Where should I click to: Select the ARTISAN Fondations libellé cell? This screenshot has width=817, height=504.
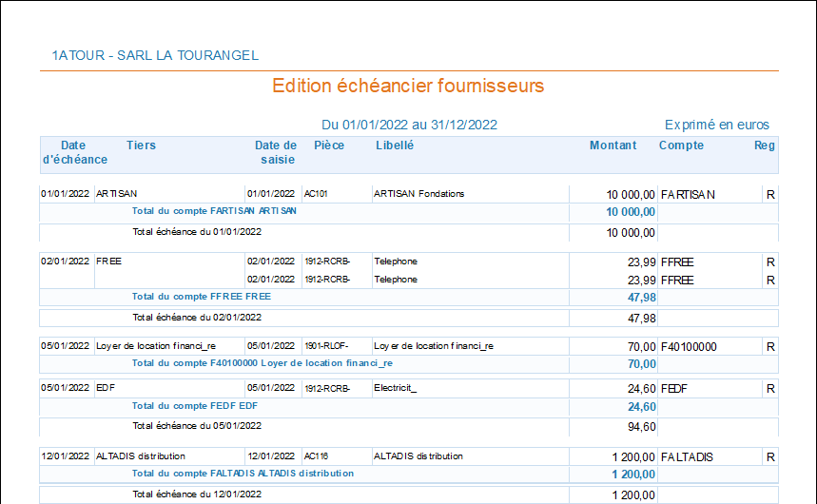click(x=418, y=194)
